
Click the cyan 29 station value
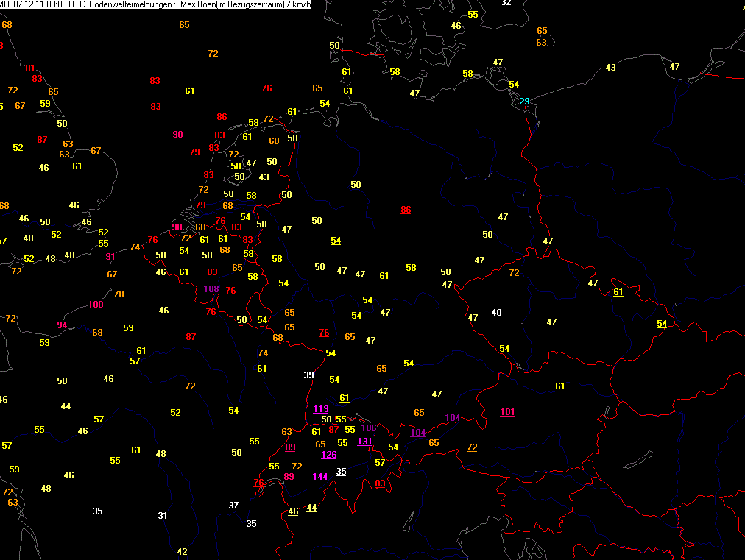pyautogui.click(x=524, y=101)
